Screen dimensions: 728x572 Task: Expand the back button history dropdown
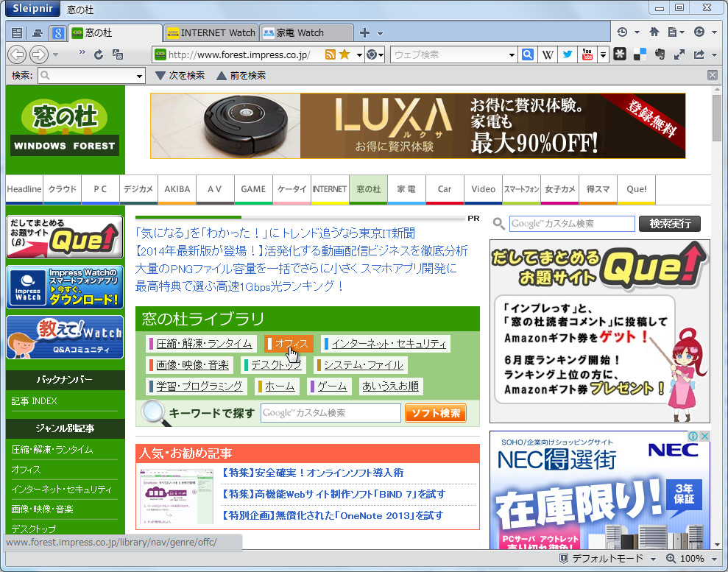[54, 54]
